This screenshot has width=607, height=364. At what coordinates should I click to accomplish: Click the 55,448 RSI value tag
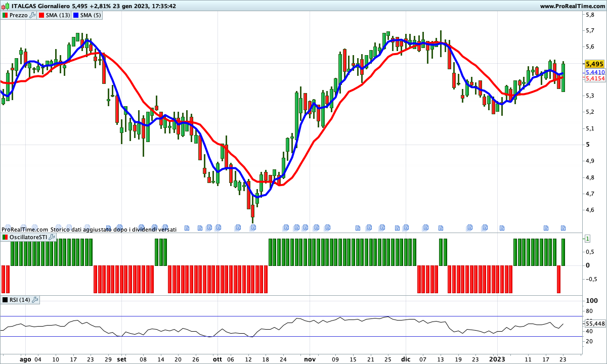click(x=595, y=324)
